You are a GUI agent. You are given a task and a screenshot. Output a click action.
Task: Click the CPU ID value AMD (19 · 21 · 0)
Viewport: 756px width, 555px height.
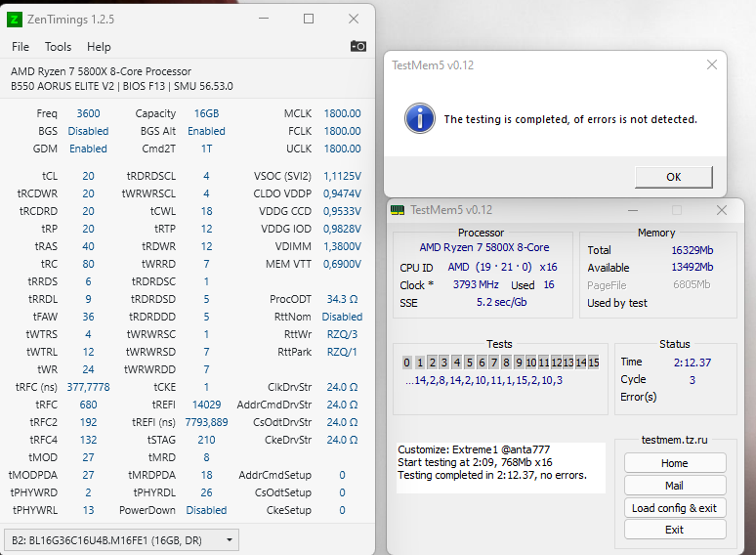point(490,267)
